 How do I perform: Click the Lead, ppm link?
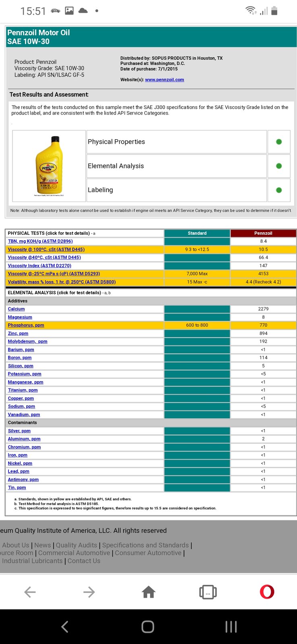(19, 471)
